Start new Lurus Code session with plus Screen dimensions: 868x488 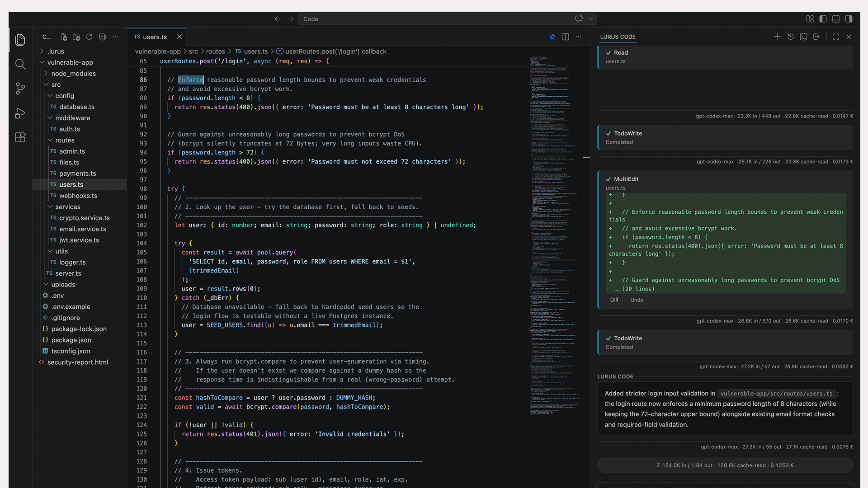pos(777,37)
